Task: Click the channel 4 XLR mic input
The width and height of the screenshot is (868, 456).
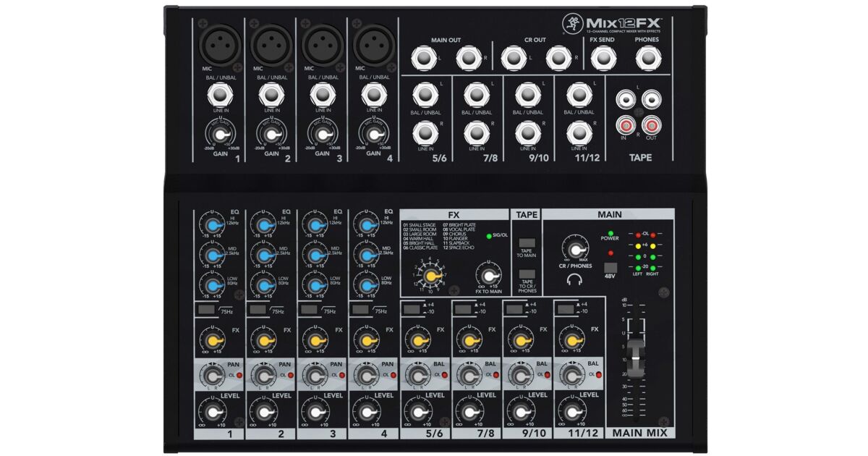Action: pyautogui.click(x=373, y=45)
